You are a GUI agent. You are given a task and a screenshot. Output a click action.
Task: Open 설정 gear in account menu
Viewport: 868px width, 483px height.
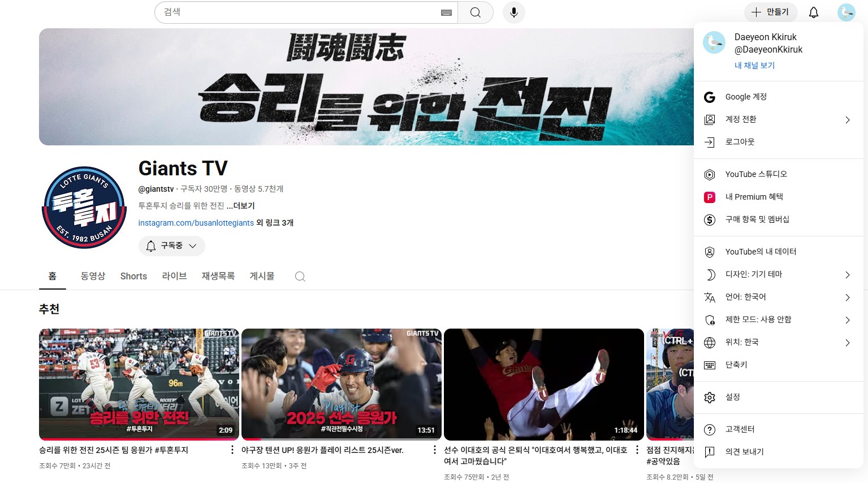coord(733,397)
